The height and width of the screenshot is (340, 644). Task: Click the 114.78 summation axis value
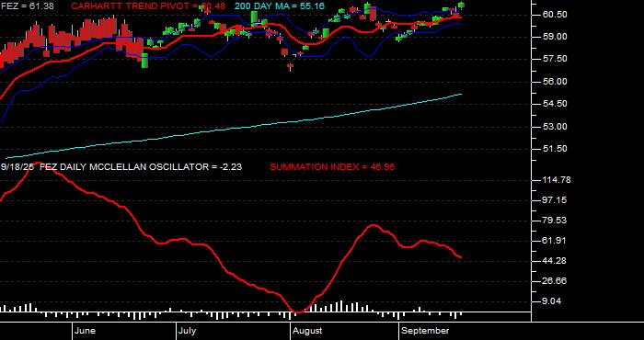[x=556, y=179]
